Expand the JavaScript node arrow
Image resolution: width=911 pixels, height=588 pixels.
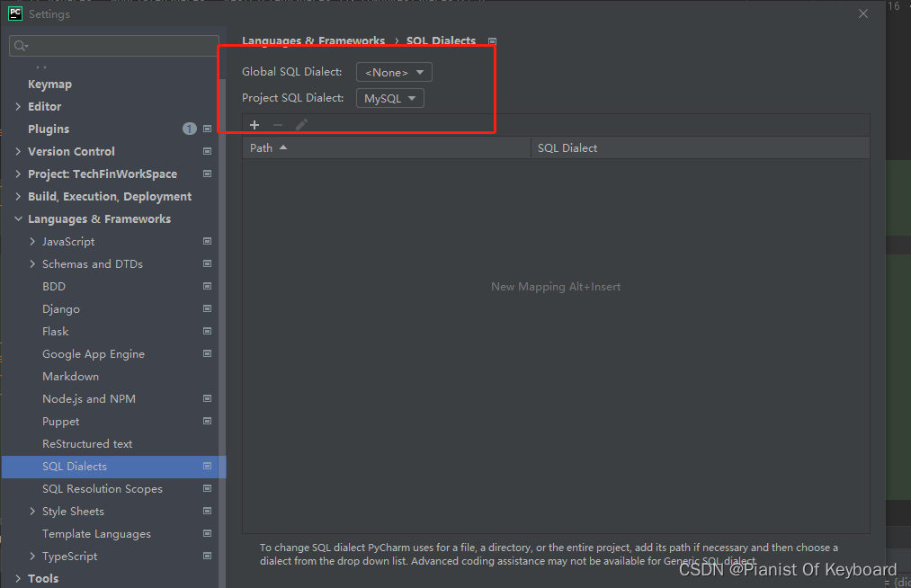32,241
